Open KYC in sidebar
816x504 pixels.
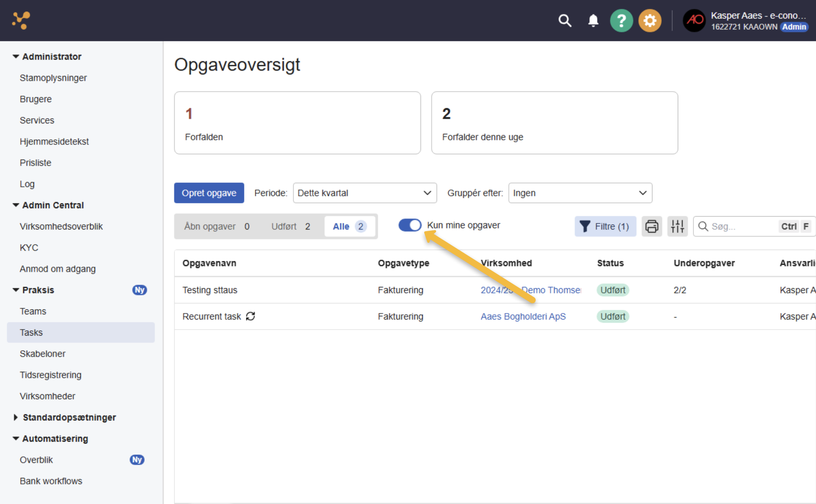click(29, 248)
